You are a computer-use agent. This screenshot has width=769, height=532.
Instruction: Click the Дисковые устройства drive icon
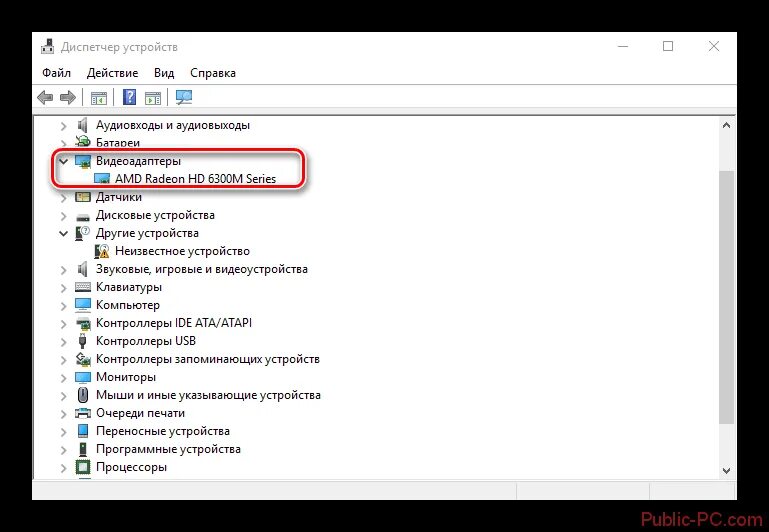[83, 216]
